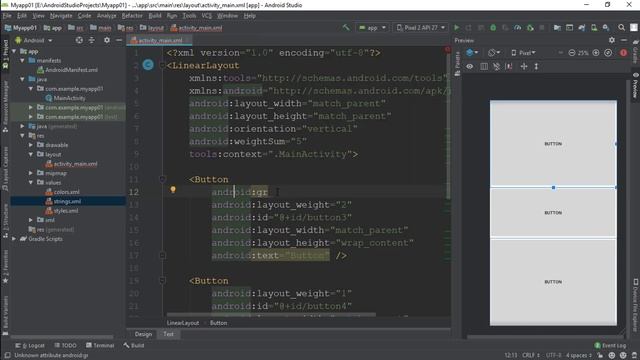Open the orientation dropdown in preview
Image resolution: width=640 pixels, height=360 pixels.
494,53
